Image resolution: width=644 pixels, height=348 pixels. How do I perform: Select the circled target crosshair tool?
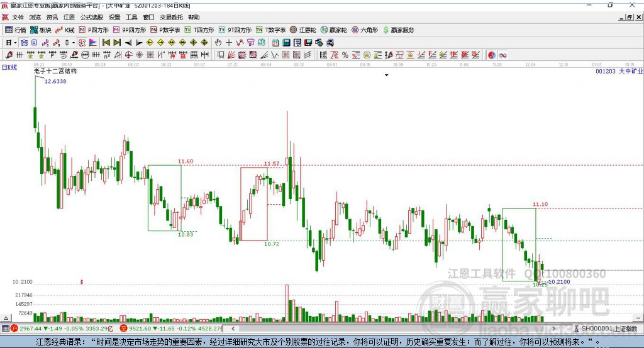click(x=128, y=55)
